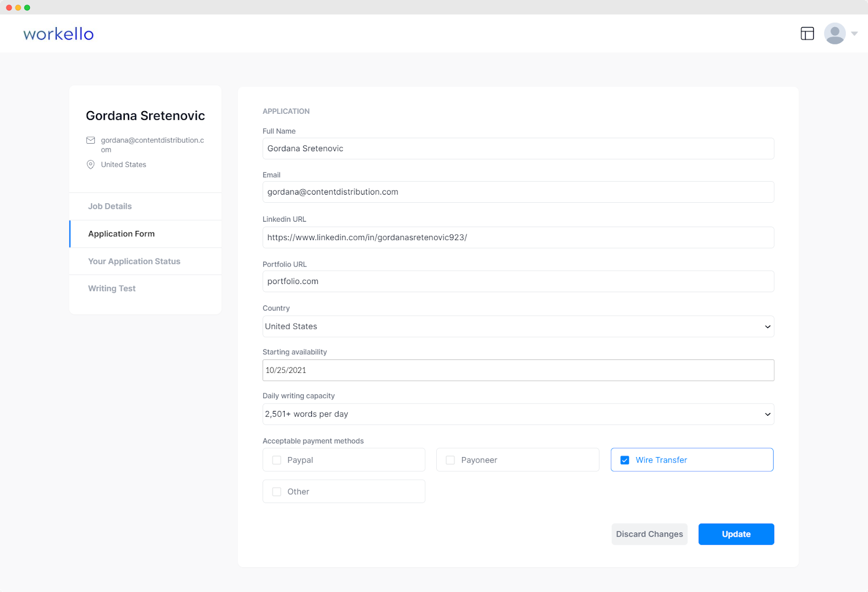The image size is (868, 592).
Task: Expand the Daily writing capacity dropdown
Action: (518, 414)
